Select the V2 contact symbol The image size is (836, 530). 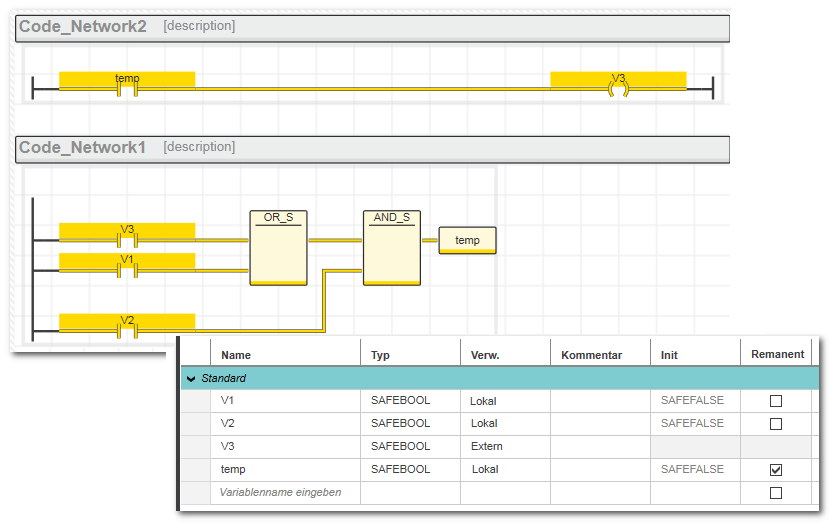tap(127, 330)
